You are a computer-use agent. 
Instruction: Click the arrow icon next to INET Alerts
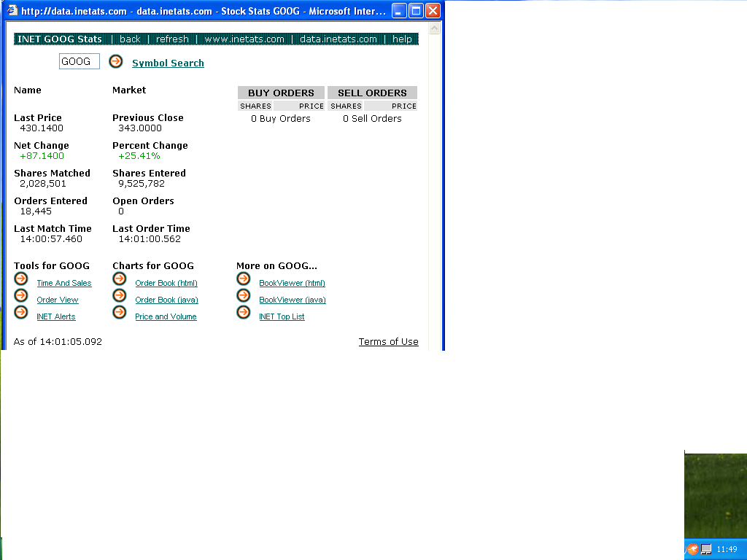click(21, 312)
